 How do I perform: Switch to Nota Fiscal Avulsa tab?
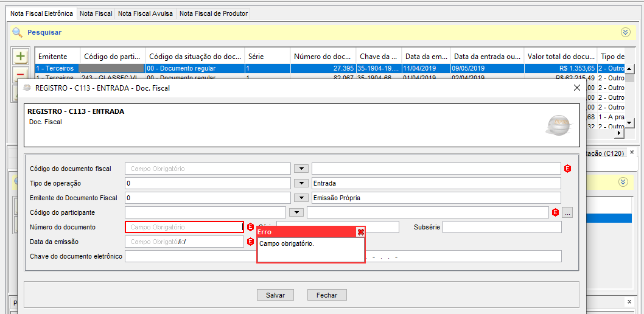coord(145,13)
